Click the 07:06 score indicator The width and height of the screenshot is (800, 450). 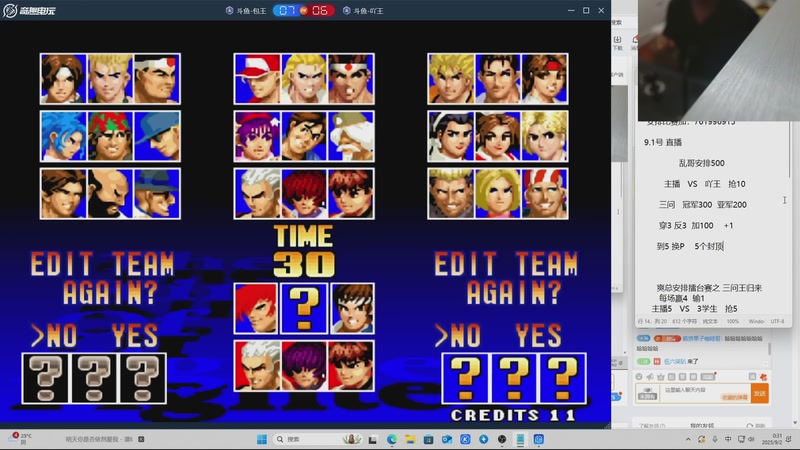pyautogui.click(x=304, y=11)
